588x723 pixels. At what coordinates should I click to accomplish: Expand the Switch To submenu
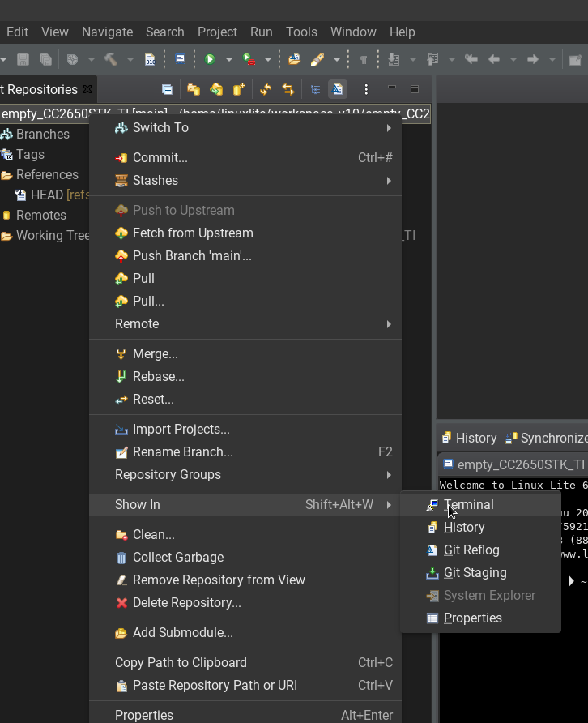pos(245,128)
